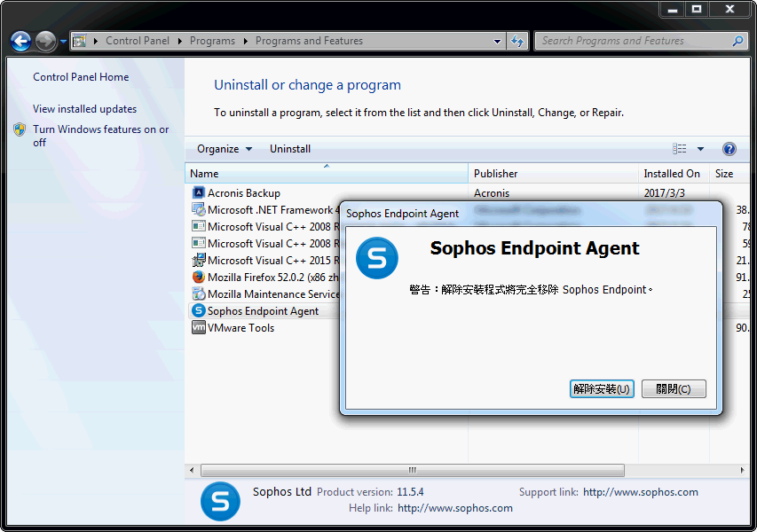Select the VMware Tools entry
This screenshot has width=757, height=532.
coord(241,328)
